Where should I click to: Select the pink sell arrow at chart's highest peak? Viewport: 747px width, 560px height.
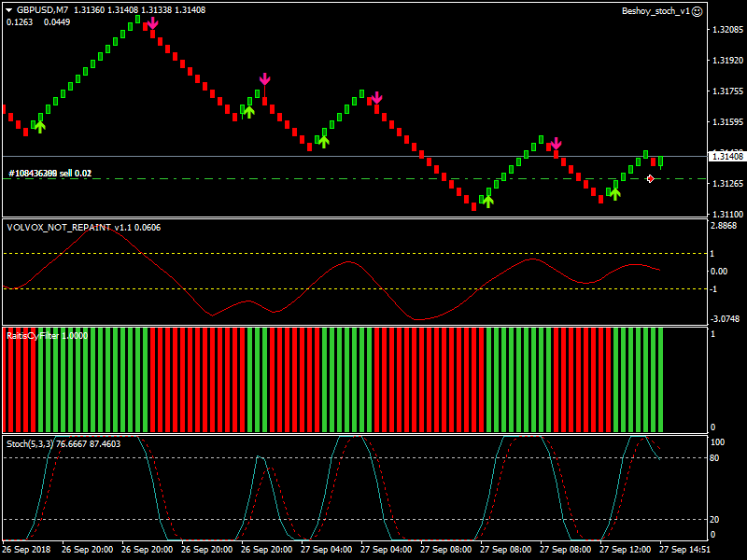pos(152,23)
